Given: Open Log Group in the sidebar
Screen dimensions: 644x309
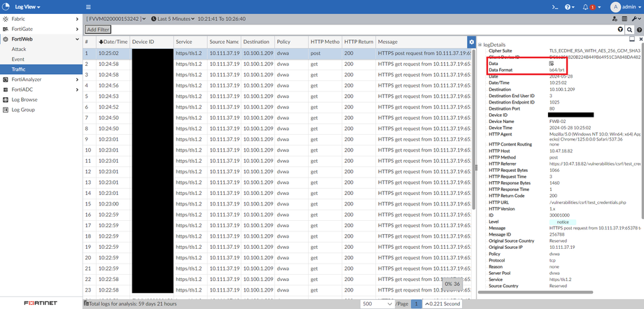Looking at the screenshot, I should coord(23,110).
